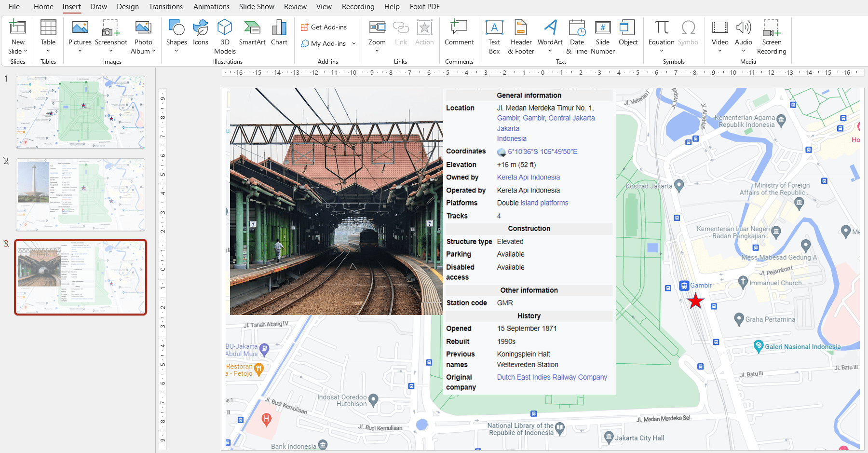Select slide 3 thumbnail

(81, 277)
